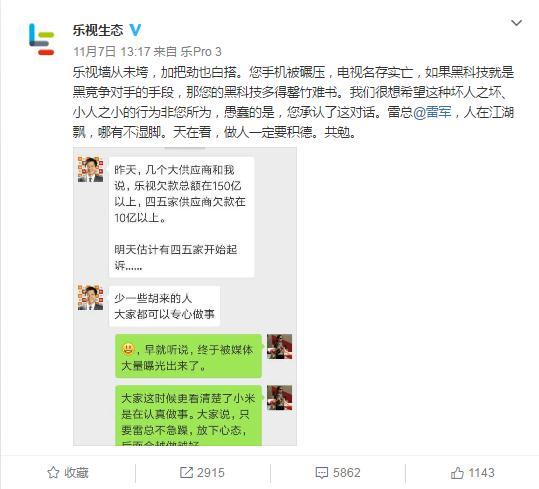Click the smiley emoji in green message
The image size is (539, 489).
128,349
